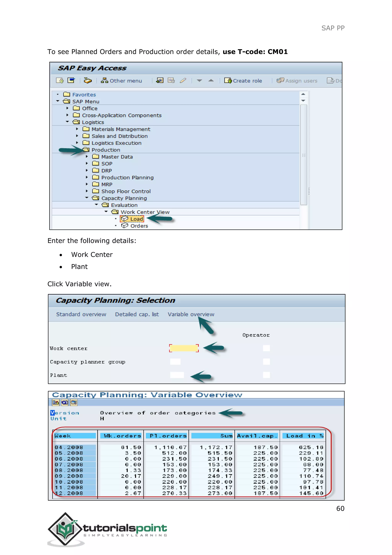The width and height of the screenshot is (392, 555).
Task: Open SAP Business Workplace toolbar icon
Action: 88,80
